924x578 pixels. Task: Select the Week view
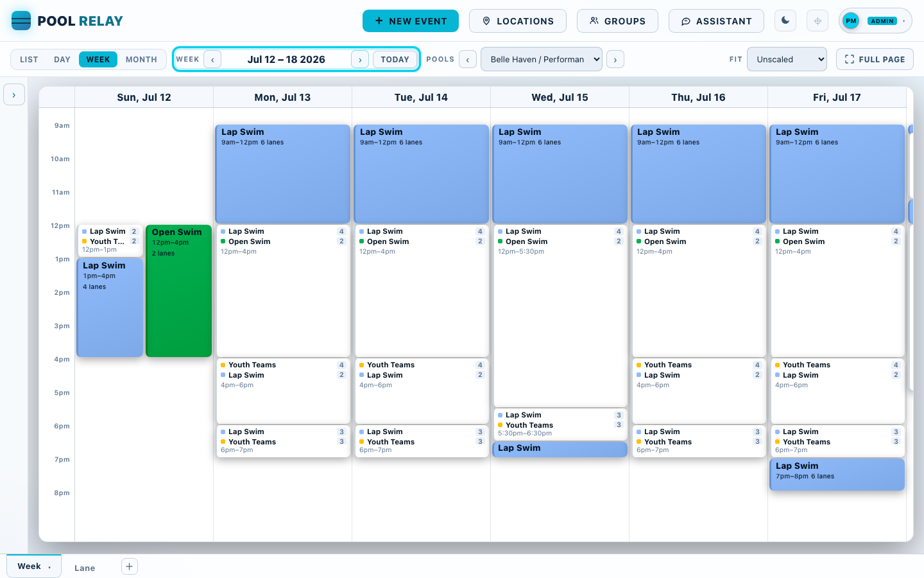pos(98,59)
